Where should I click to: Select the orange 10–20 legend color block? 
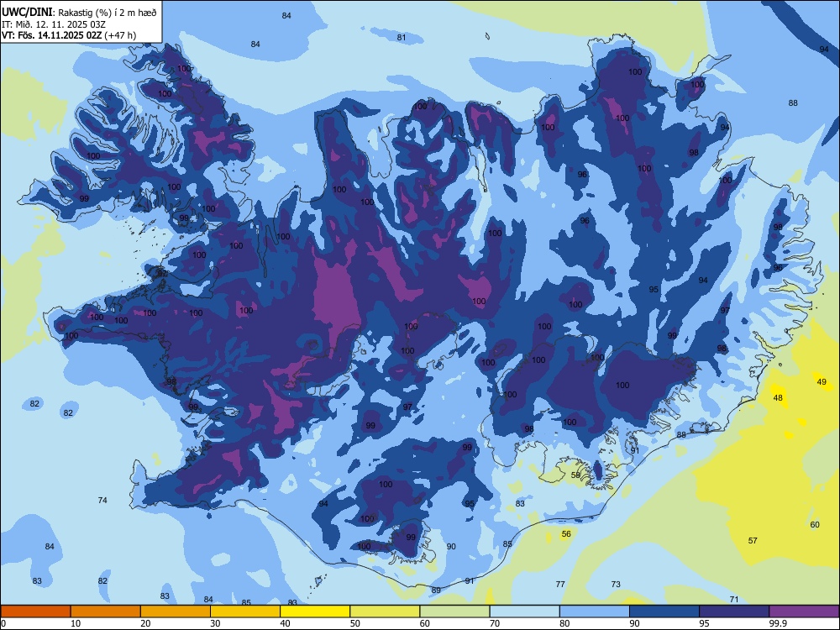click(x=106, y=612)
